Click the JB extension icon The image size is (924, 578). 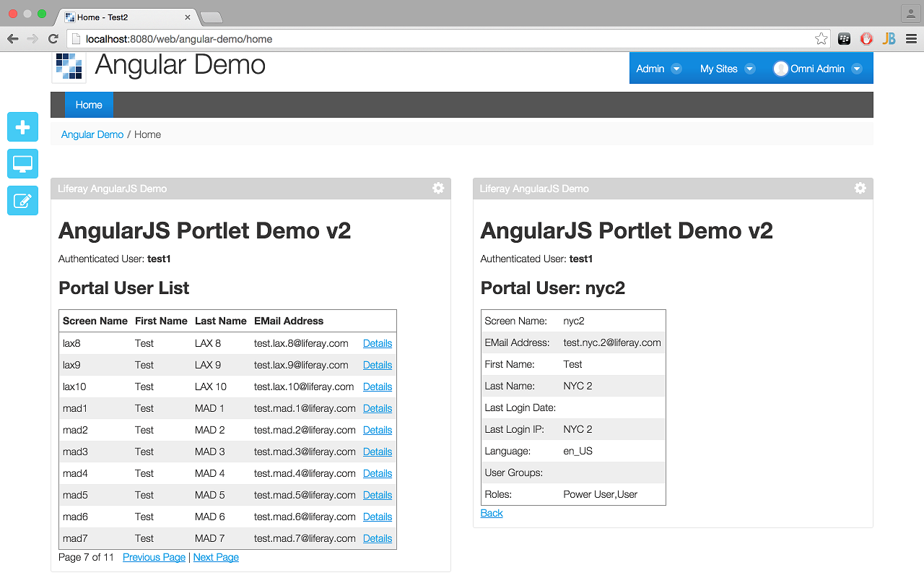point(889,39)
